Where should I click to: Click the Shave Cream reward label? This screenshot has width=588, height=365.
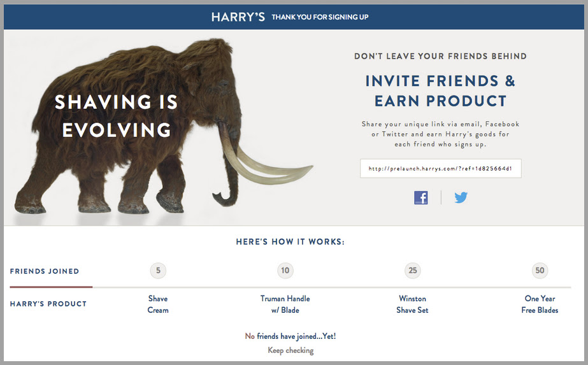(158, 304)
